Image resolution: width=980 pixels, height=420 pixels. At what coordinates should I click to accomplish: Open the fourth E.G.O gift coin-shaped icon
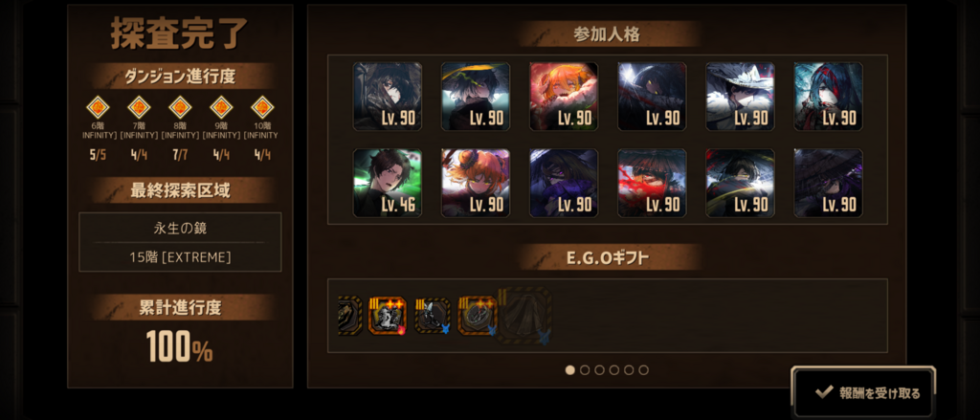point(478,316)
